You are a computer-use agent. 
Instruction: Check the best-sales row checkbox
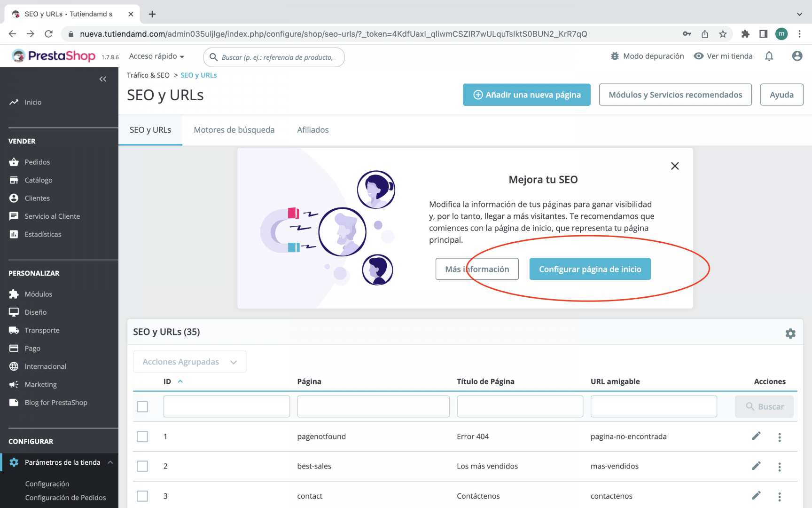click(142, 466)
